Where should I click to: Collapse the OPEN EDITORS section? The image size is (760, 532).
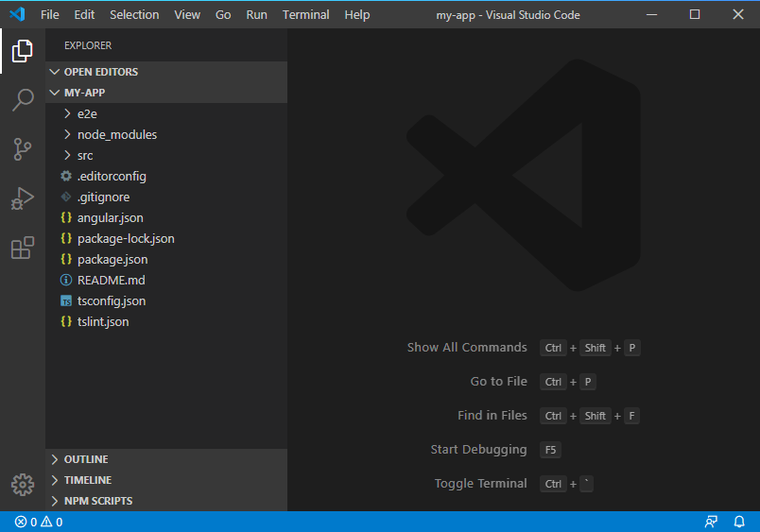click(x=166, y=72)
